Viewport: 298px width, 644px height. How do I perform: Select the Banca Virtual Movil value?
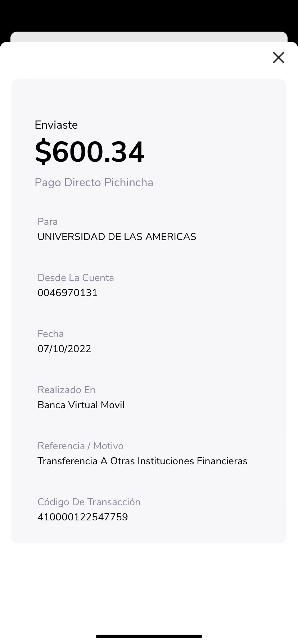point(81,405)
